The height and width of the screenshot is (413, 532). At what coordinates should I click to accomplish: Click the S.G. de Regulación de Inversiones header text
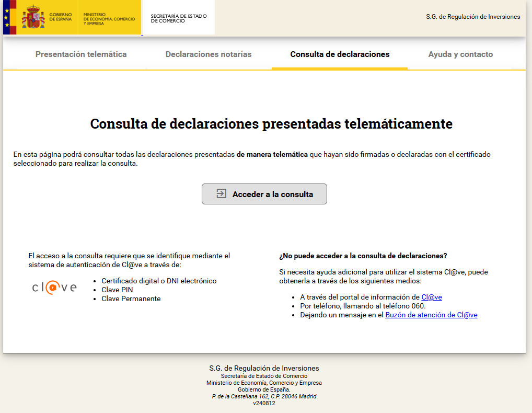473,17
